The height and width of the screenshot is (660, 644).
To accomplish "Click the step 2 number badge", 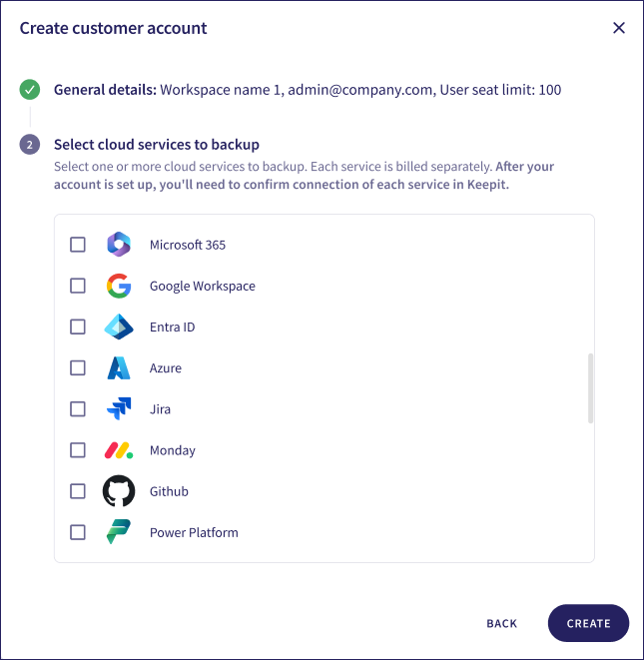I will (30, 145).
